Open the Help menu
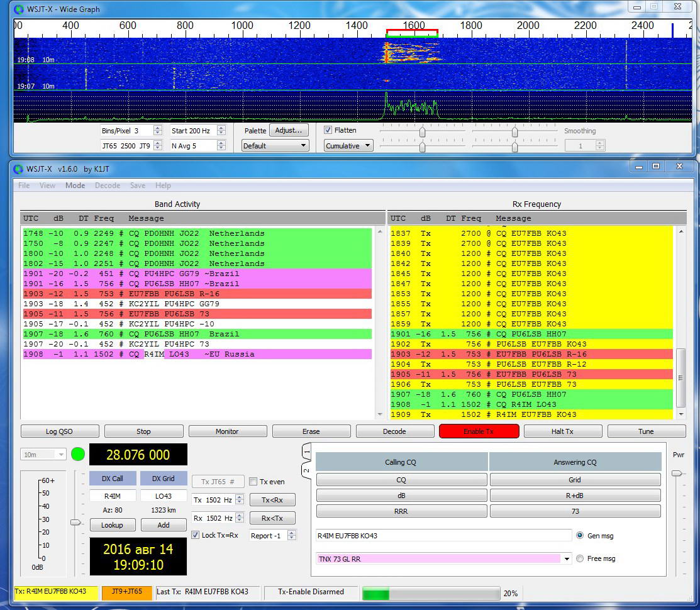This screenshot has width=700, height=610. [x=163, y=185]
